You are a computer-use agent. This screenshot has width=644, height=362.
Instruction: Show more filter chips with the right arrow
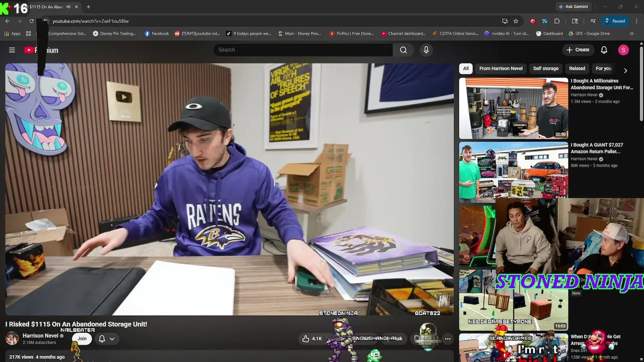(x=625, y=70)
